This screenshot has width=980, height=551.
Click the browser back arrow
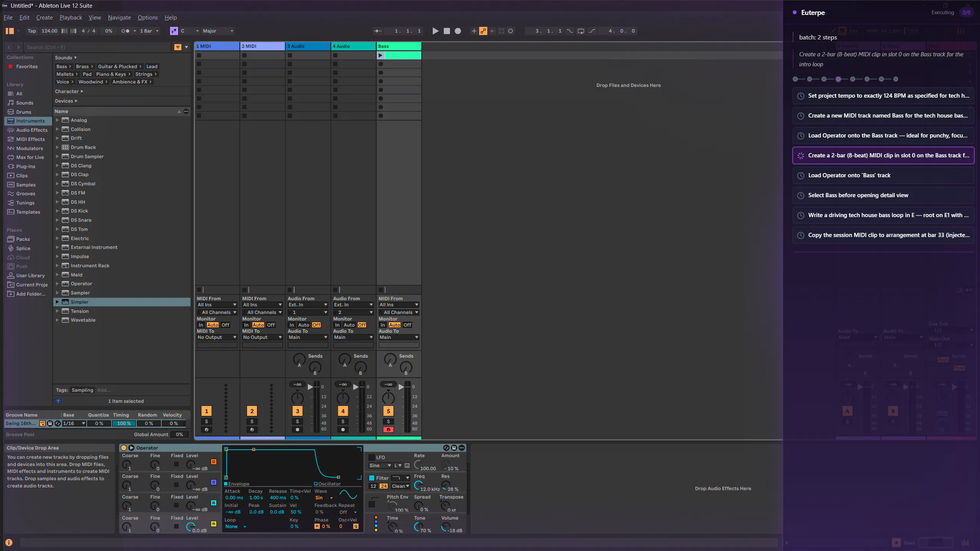coord(9,47)
